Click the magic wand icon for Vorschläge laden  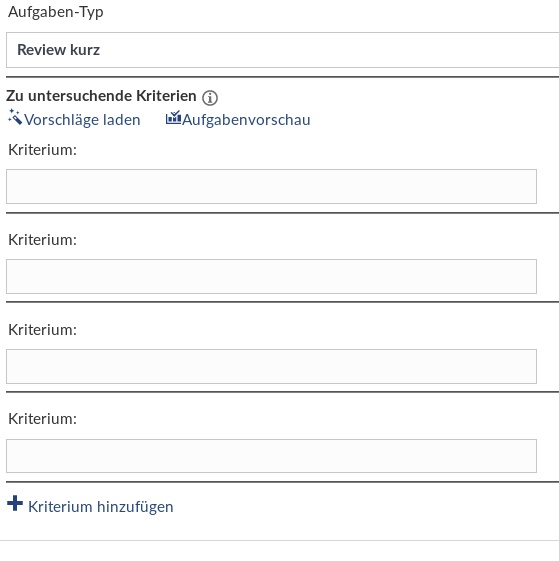[15, 117]
